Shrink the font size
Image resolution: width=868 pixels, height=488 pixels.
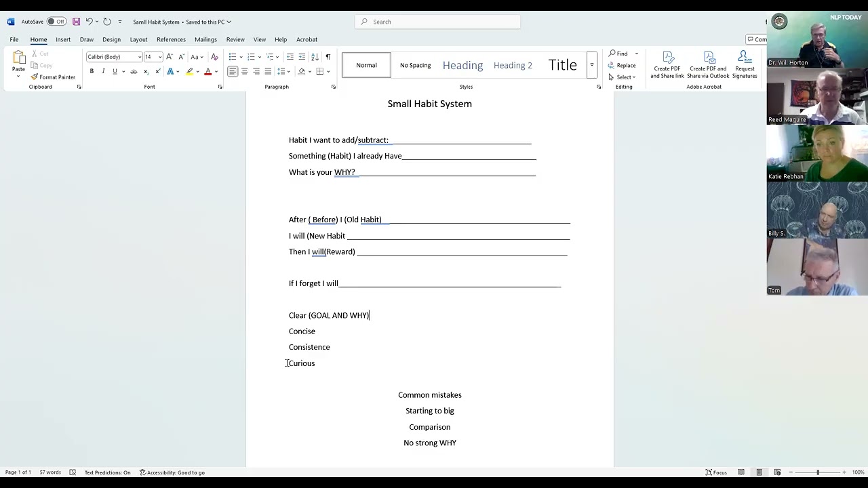tap(181, 57)
